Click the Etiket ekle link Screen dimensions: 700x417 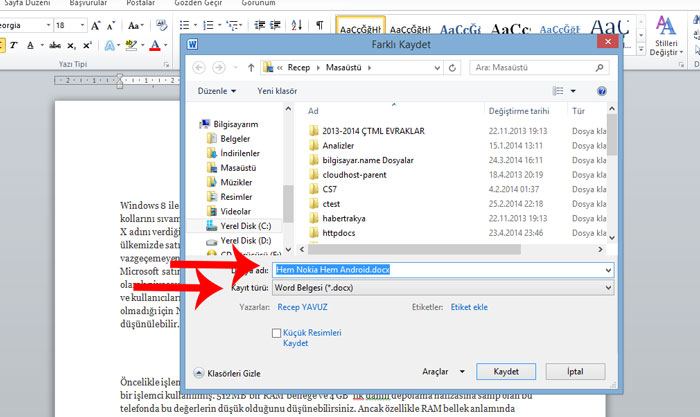point(469,307)
